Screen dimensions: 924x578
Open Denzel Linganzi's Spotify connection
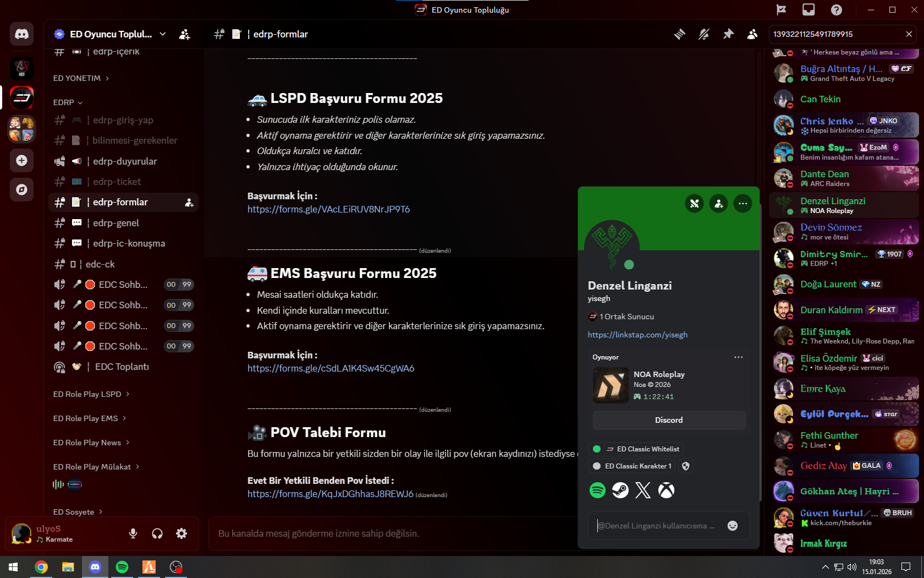(x=597, y=490)
